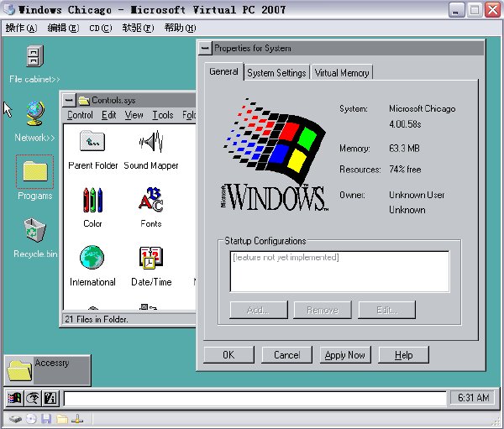
Task: Open the File cabinet desktop icon
Action: tap(34, 56)
